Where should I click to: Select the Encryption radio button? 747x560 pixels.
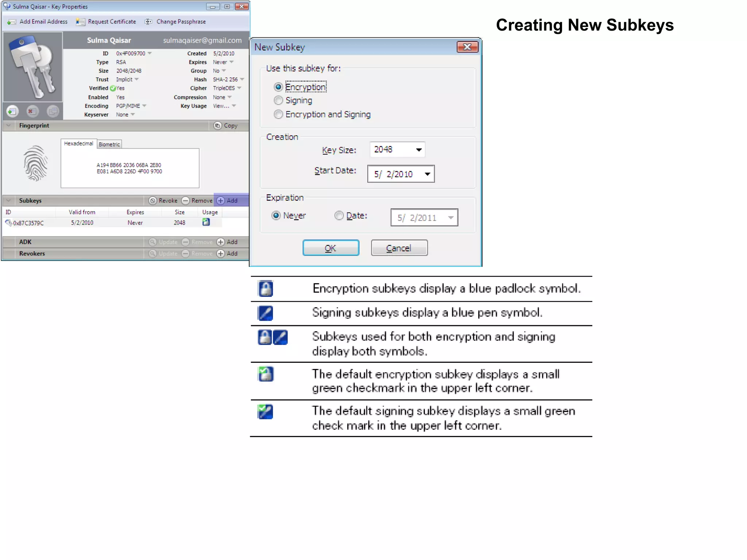click(278, 87)
